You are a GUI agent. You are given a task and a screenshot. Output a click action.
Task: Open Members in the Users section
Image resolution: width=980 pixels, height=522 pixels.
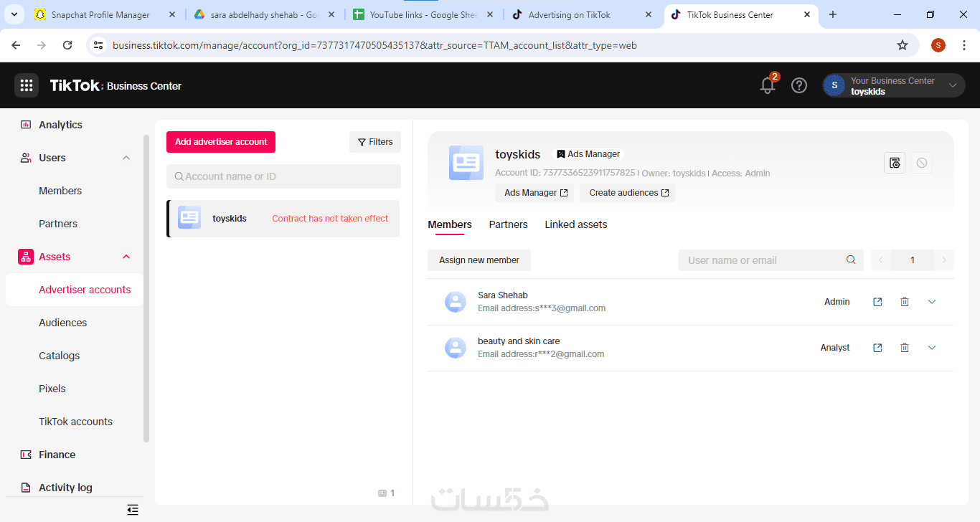point(60,191)
